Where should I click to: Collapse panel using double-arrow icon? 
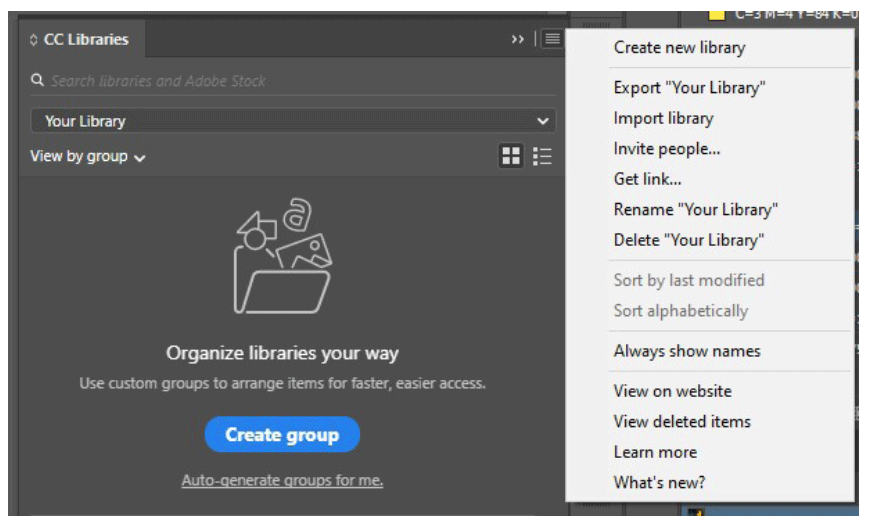point(518,40)
